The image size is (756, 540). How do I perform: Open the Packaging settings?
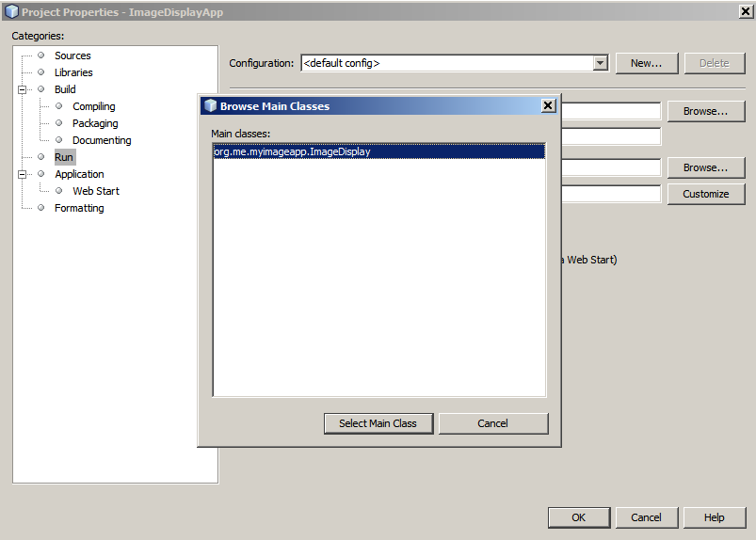(x=95, y=123)
